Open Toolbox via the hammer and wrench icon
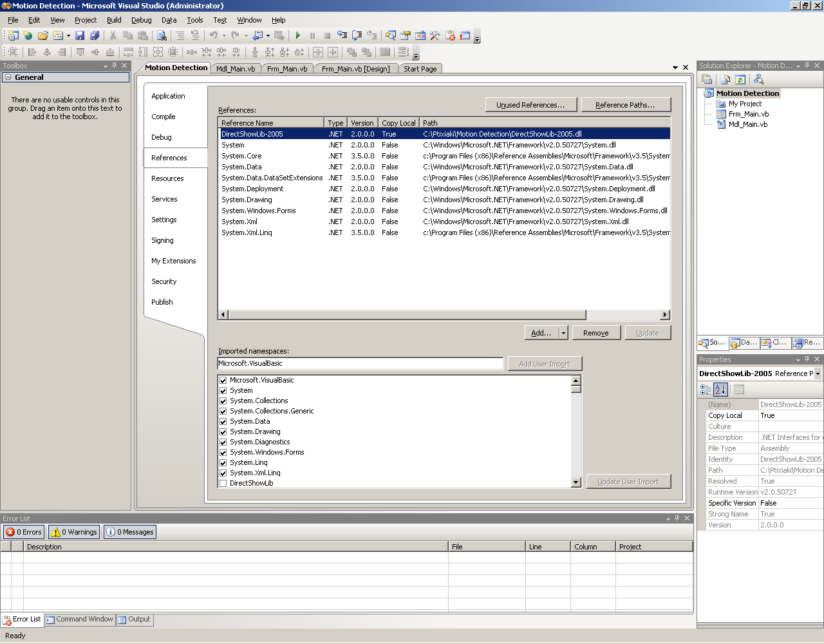 (435, 35)
